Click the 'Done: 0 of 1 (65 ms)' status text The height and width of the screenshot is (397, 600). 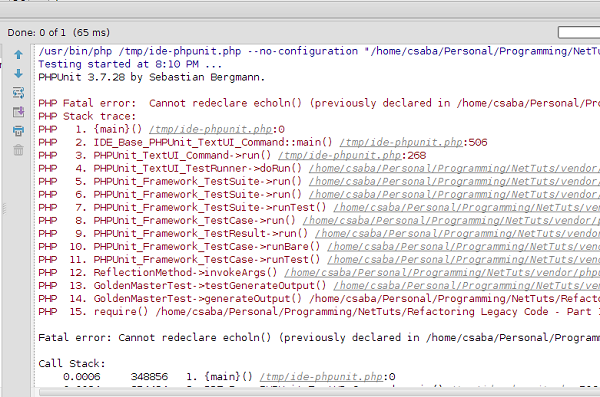(x=59, y=33)
